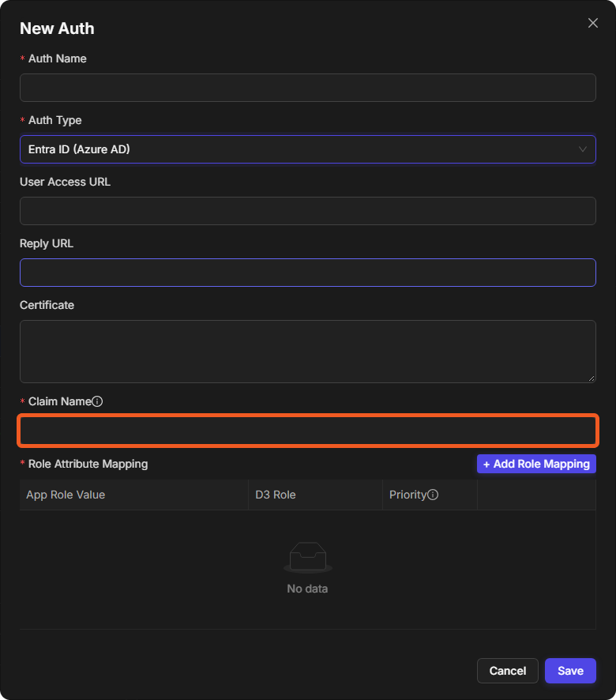Click the Certificate label
This screenshot has height=700, width=616.
click(47, 305)
